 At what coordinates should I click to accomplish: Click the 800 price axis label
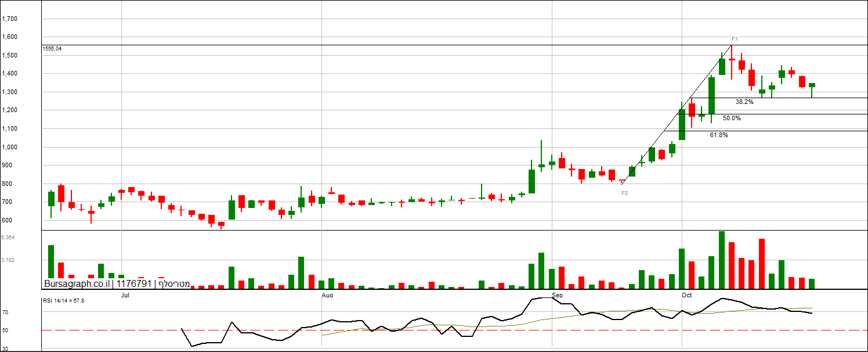click(x=7, y=184)
